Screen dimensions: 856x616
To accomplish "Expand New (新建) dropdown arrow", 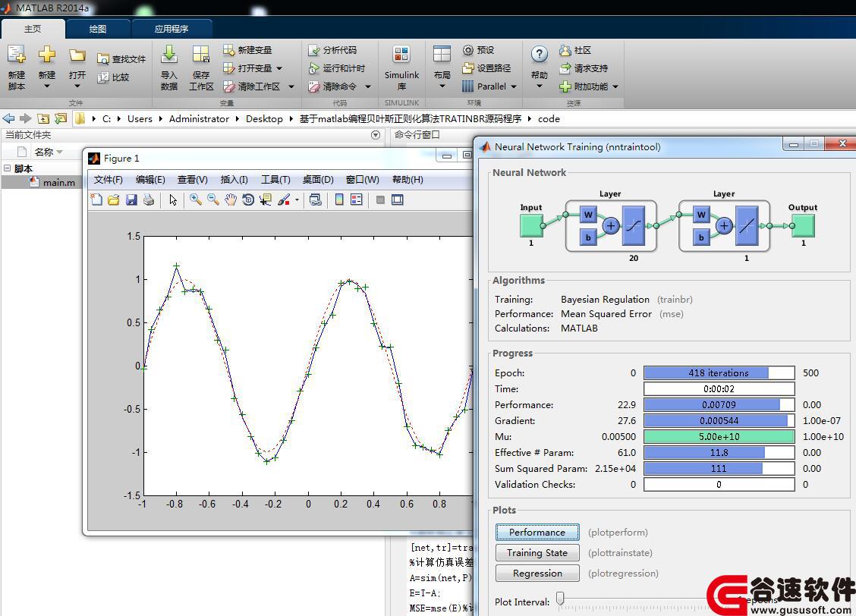I will pyautogui.click(x=47, y=86).
